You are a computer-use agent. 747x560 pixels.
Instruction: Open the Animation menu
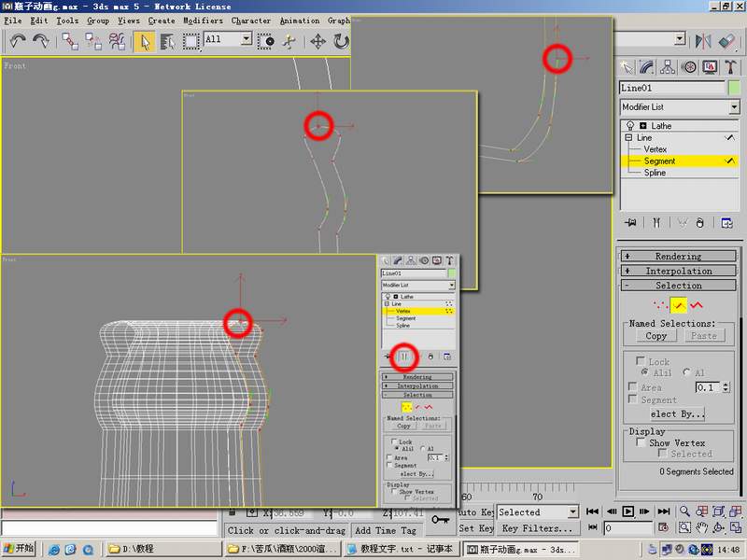click(299, 21)
